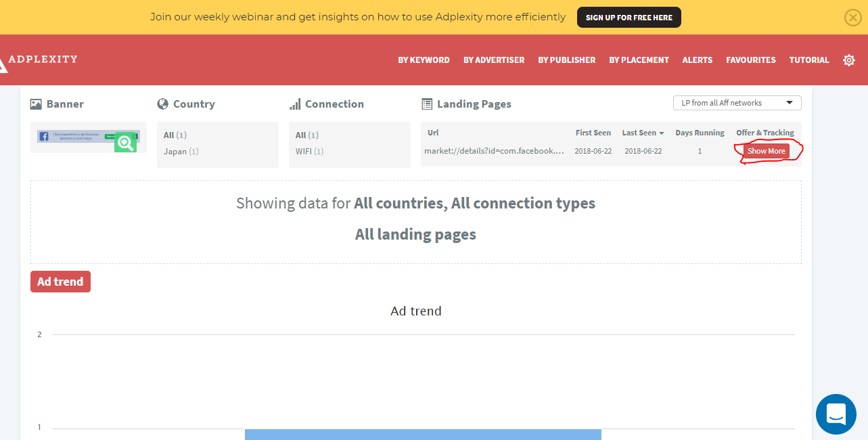
Task: Click the blue ad trend chart bar
Action: click(x=423, y=434)
